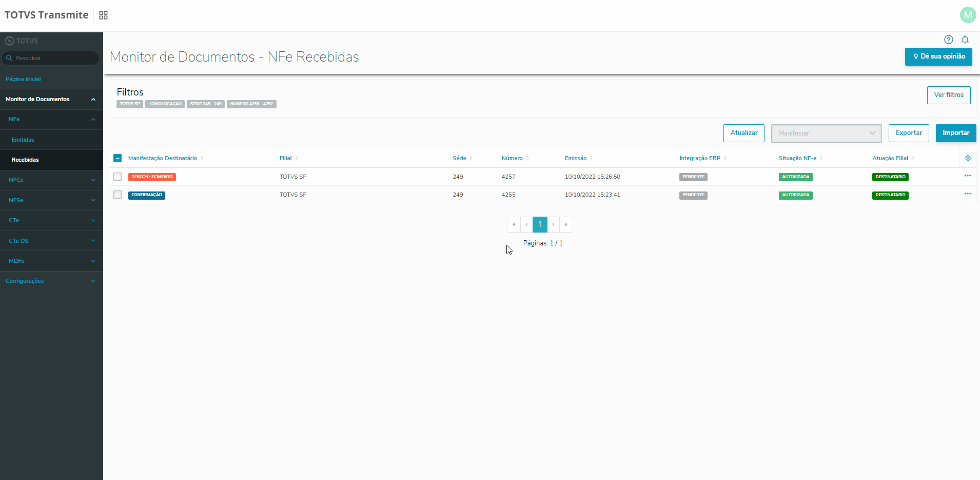The width and height of the screenshot is (980, 480).
Task: Open the actions menu for document 4255
Action: pos(968,194)
